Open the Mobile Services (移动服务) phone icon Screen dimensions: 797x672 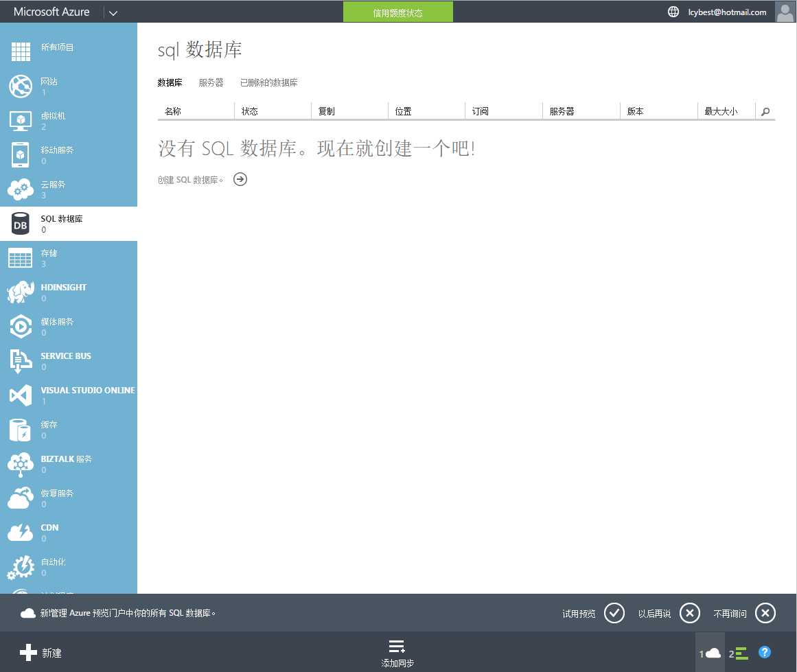tap(21, 154)
